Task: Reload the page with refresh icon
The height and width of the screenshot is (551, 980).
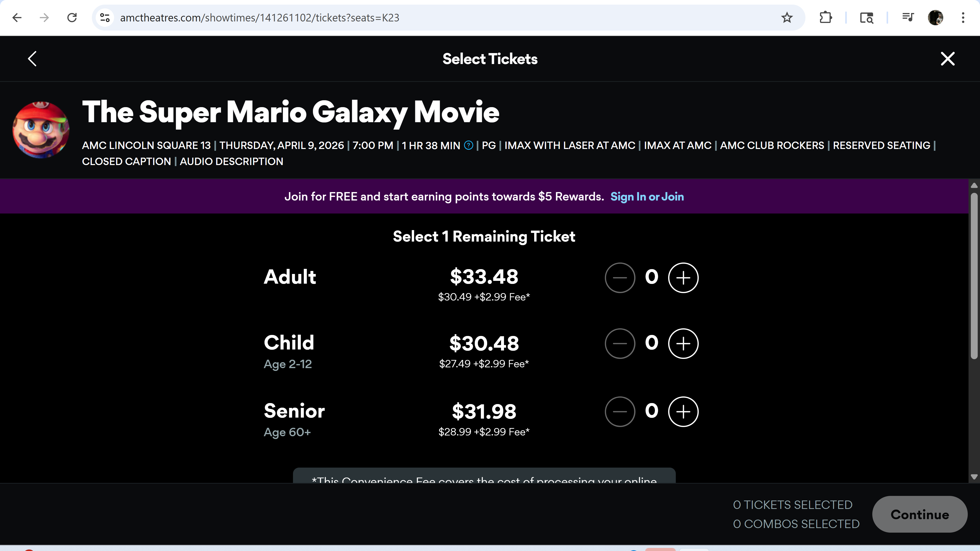Action: (72, 18)
